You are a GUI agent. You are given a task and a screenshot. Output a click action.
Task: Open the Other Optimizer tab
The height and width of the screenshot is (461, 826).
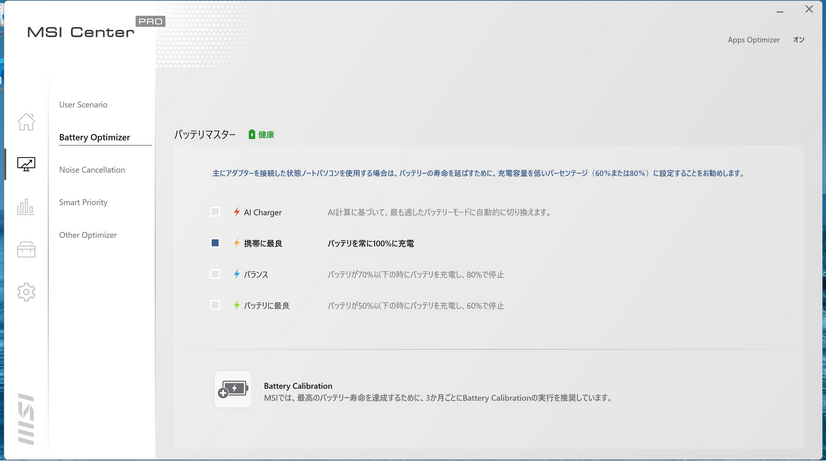coord(88,235)
